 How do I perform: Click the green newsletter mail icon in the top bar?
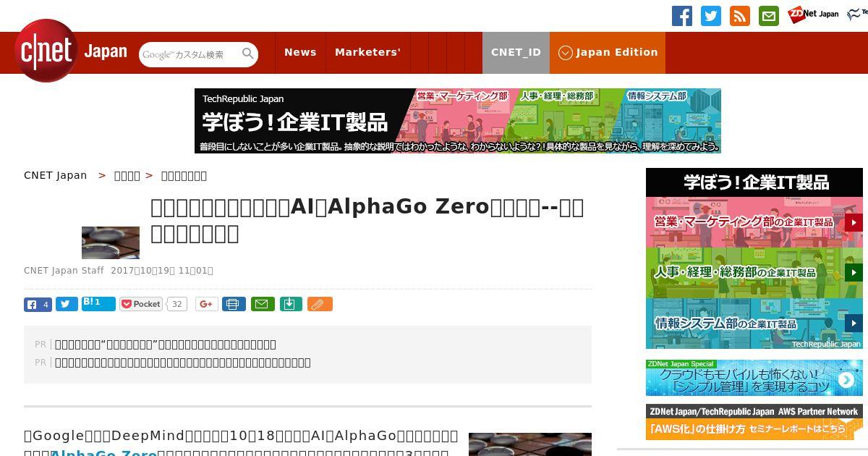tap(769, 16)
